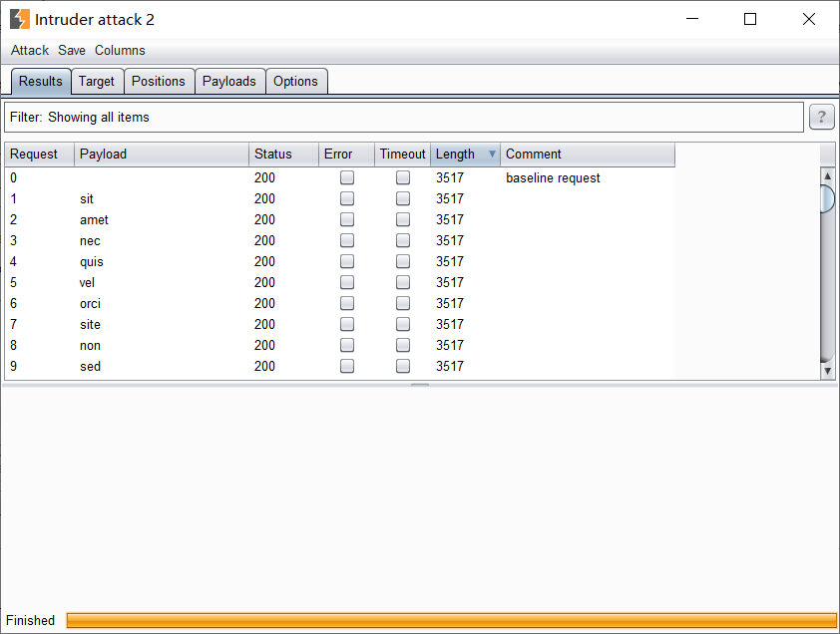Sort by the Error column header
The image size is (840, 634).
pos(346,155)
